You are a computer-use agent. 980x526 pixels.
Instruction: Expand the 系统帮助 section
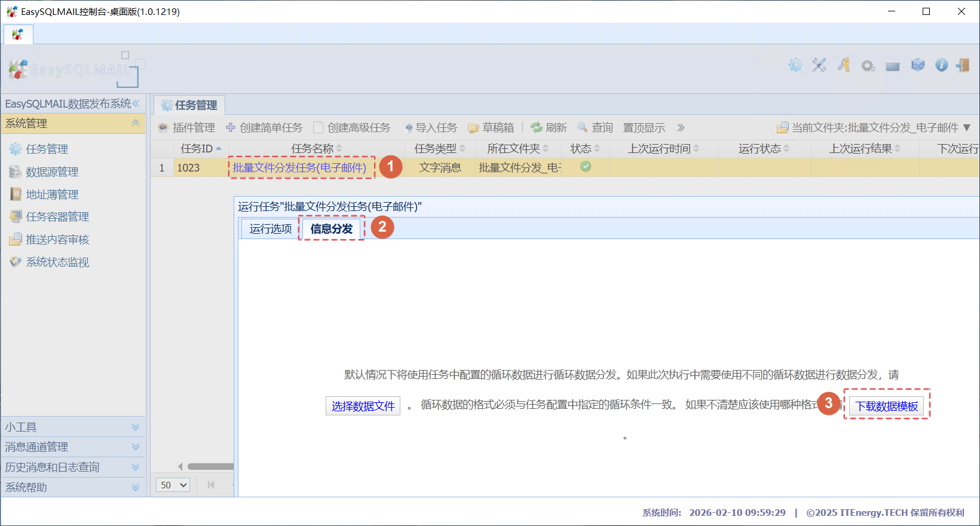click(136, 487)
